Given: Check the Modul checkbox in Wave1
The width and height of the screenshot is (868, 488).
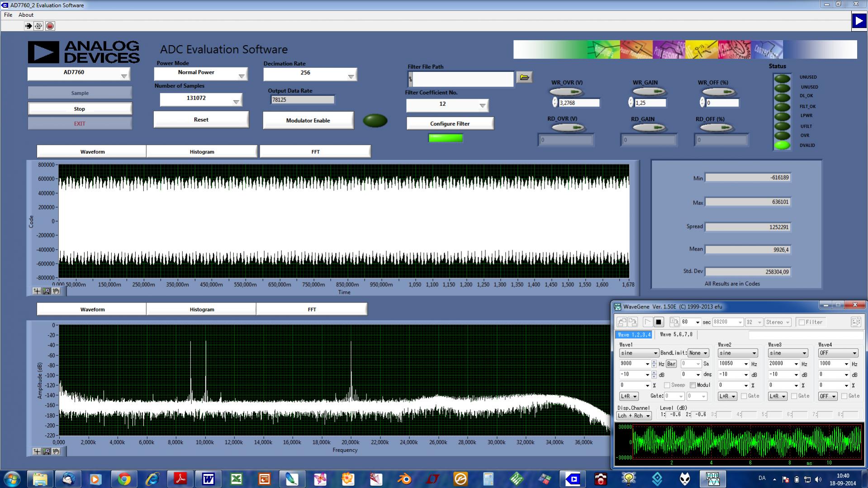Looking at the screenshot, I should 693,385.
